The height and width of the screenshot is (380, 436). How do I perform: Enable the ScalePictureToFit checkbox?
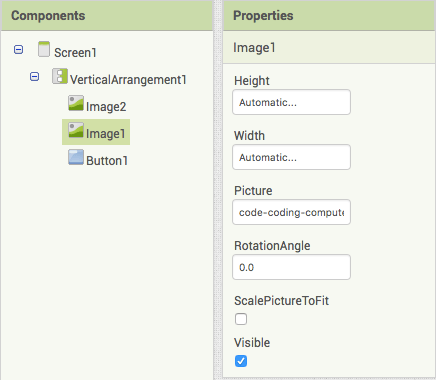pos(241,319)
